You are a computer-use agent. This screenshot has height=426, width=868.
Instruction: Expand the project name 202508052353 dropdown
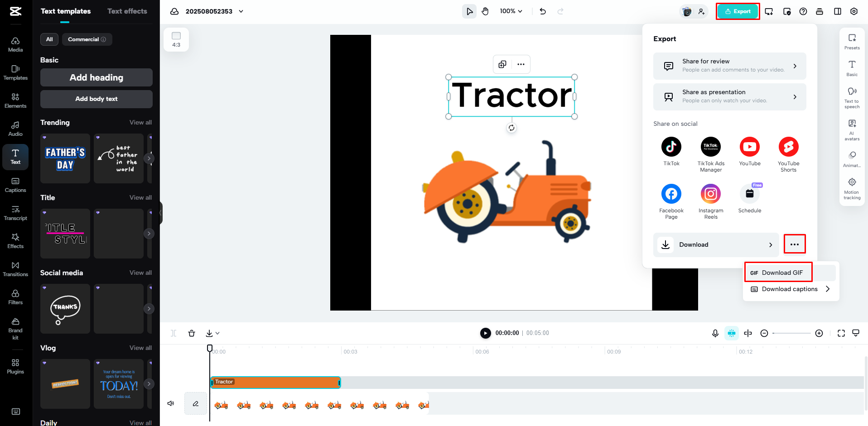tap(241, 11)
